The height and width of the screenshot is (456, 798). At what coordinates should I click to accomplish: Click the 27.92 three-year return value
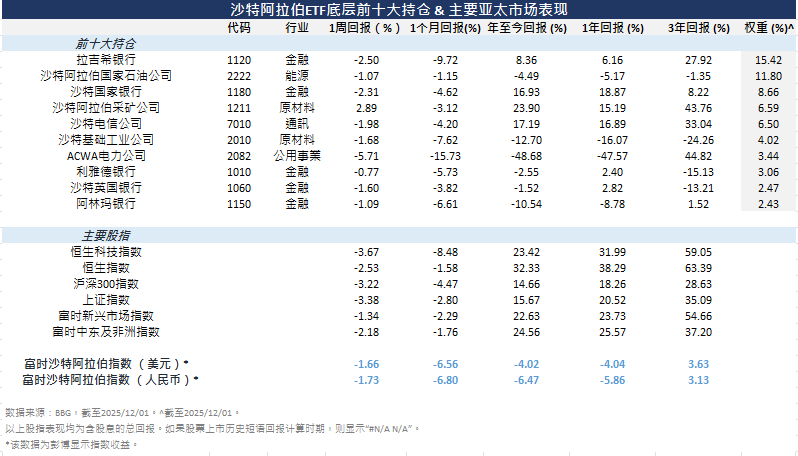click(698, 60)
